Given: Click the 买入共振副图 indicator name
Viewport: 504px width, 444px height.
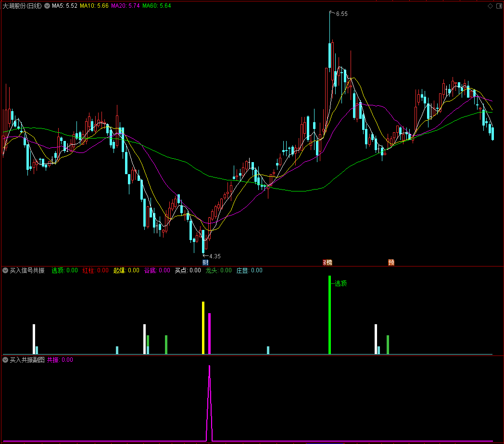Looking at the screenshot, I should click(27, 360).
